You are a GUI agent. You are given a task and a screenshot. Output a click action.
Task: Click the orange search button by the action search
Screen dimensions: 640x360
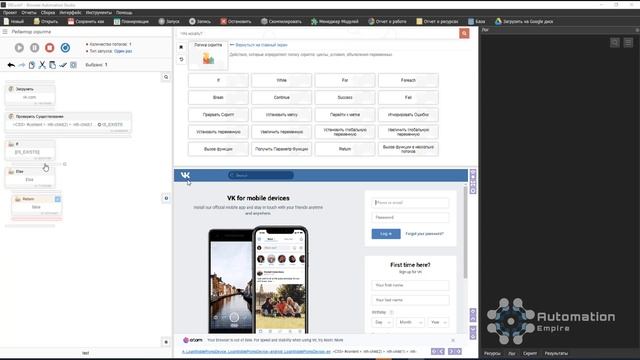pyautogui.click(x=464, y=33)
